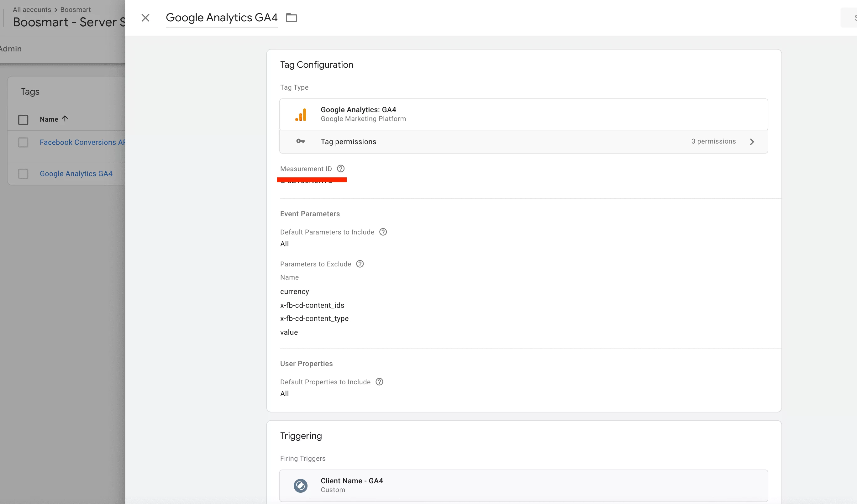Select the Google Analytics: GA4 tag type
Image resolution: width=857 pixels, height=504 pixels.
tap(523, 114)
